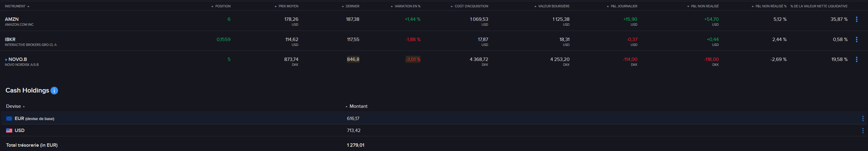
Task: Sort the table by INSTRUMENT column
Action: pos(15,6)
